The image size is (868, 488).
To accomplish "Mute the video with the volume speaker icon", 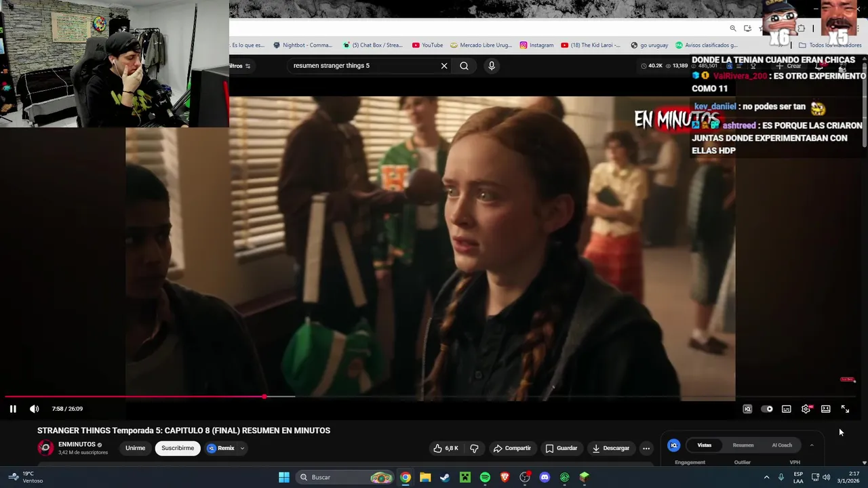I will [35, 409].
